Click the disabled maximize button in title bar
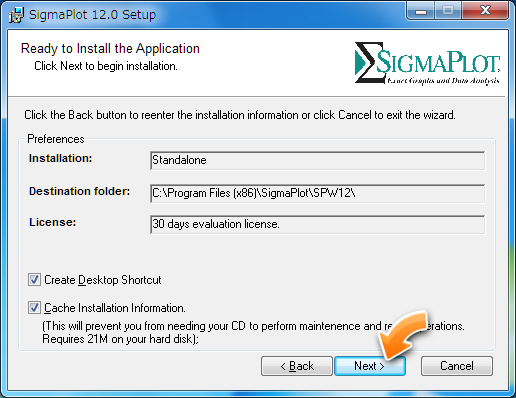This screenshot has width=516, height=398. (x=448, y=11)
